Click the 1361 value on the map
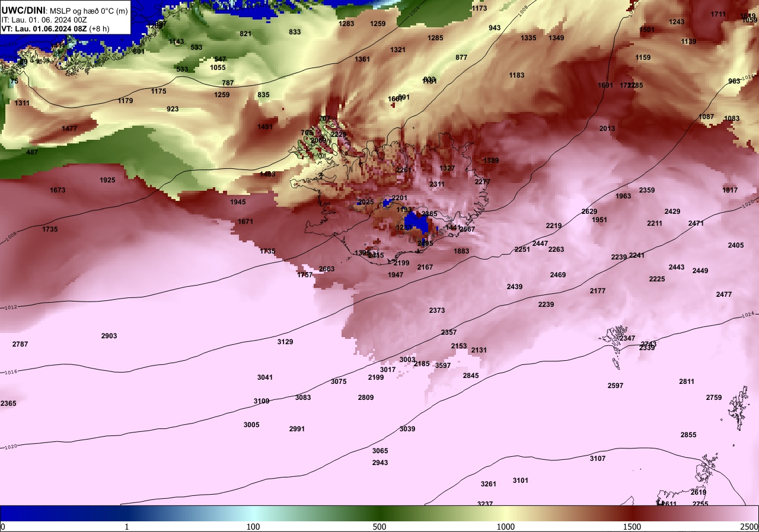The image size is (759, 532). click(x=362, y=59)
